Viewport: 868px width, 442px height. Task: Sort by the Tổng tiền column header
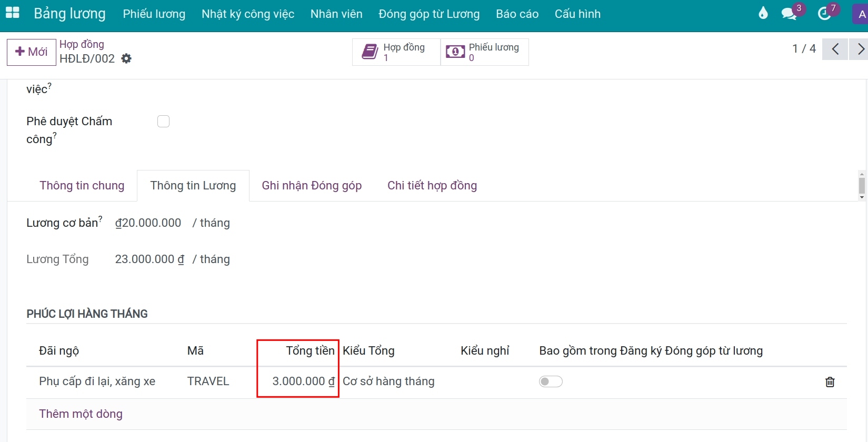pyautogui.click(x=310, y=351)
